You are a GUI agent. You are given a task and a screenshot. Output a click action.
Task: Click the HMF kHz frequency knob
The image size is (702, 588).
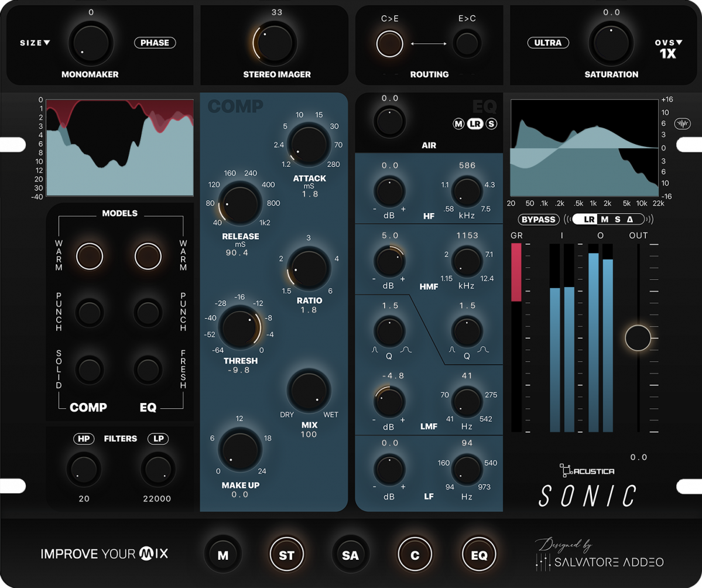click(x=467, y=261)
